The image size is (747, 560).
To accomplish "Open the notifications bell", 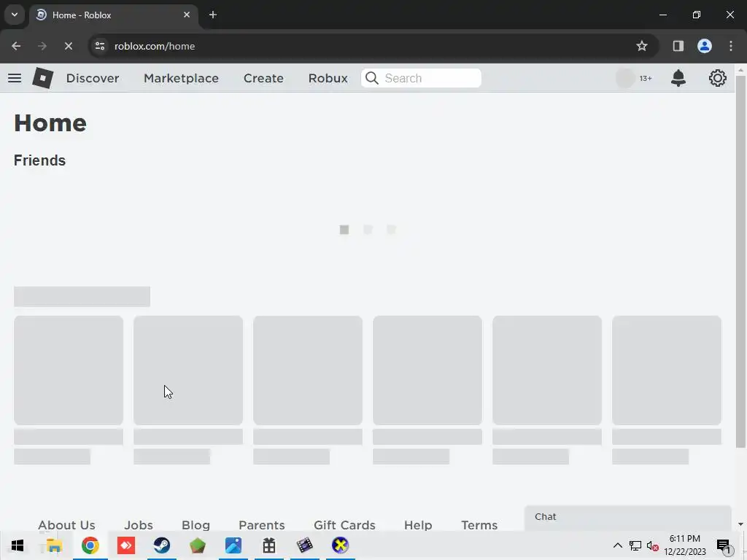I will click(x=678, y=78).
